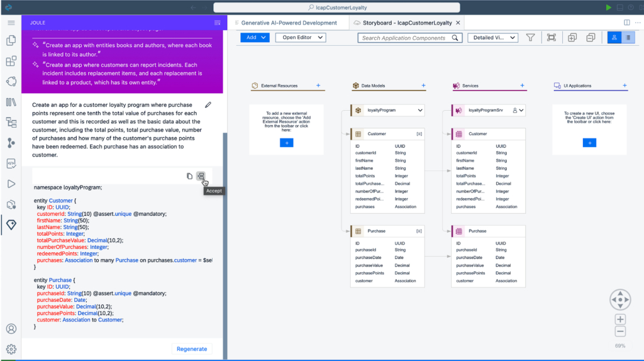Click the Search Application Components field

pos(407,38)
